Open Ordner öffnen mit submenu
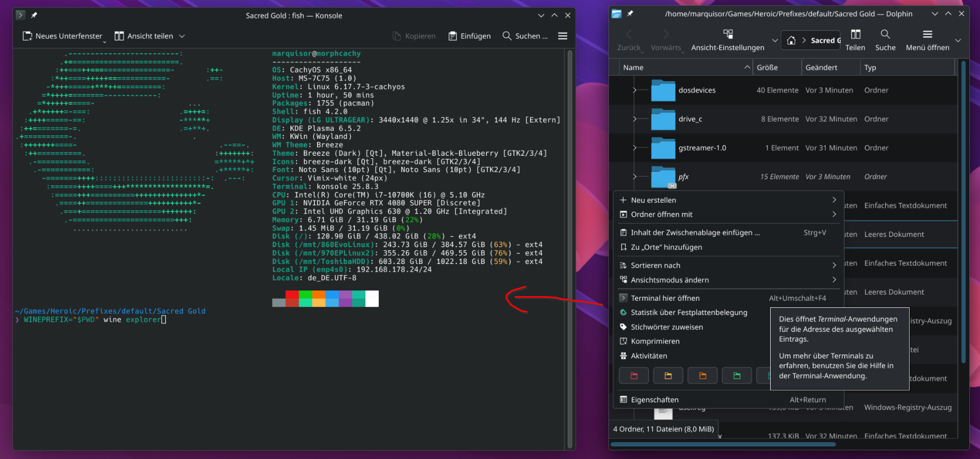Viewport: 980px width, 459px height. [728, 215]
